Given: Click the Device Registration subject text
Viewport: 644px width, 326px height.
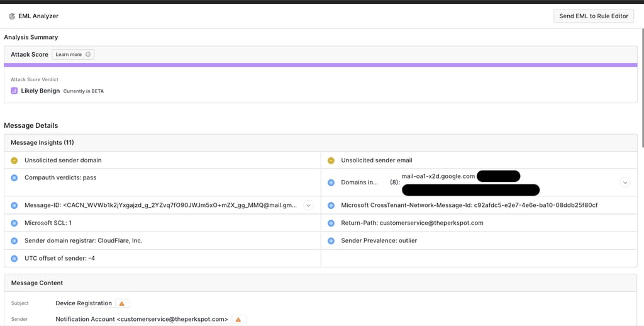Looking at the screenshot, I should (x=84, y=303).
